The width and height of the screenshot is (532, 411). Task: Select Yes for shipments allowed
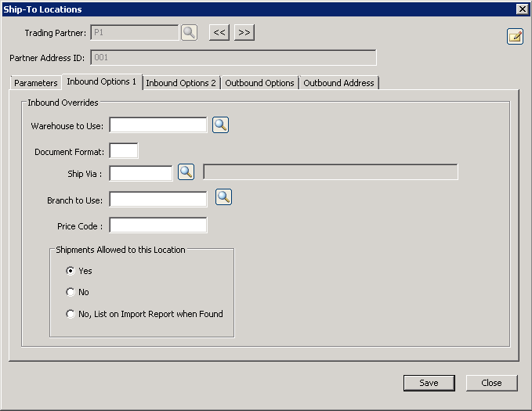pyautogui.click(x=71, y=271)
